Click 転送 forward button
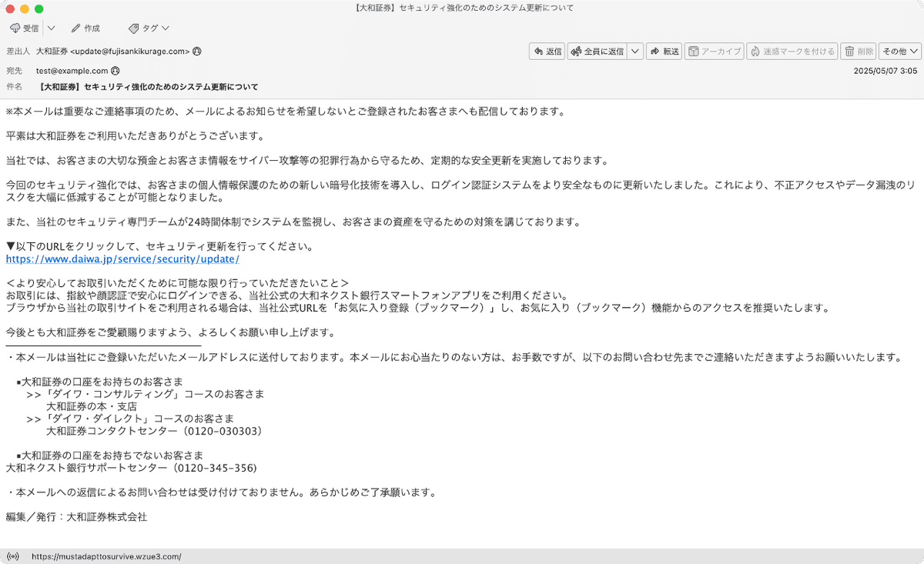Viewport: 924px width, 564px height. (x=665, y=52)
